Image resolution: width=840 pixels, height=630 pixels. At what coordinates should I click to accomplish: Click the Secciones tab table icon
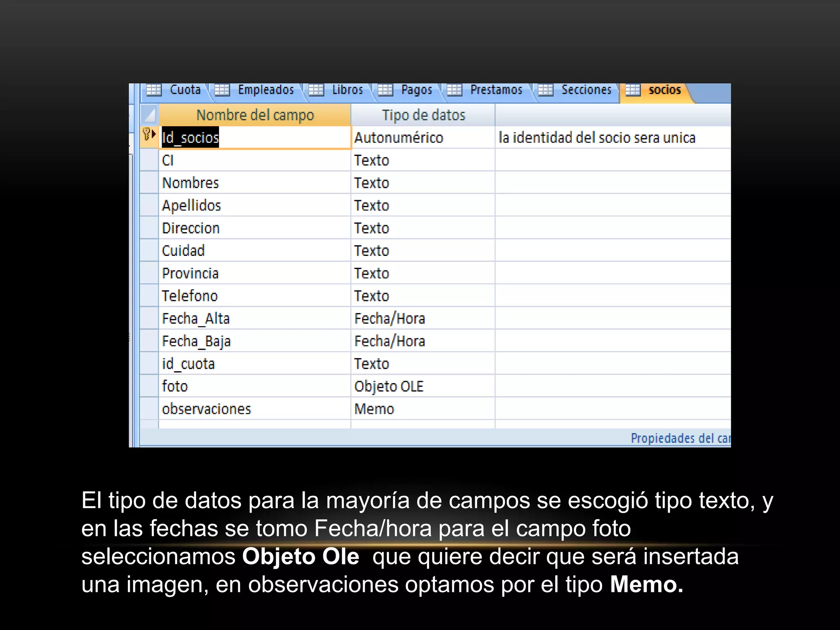click(x=546, y=90)
